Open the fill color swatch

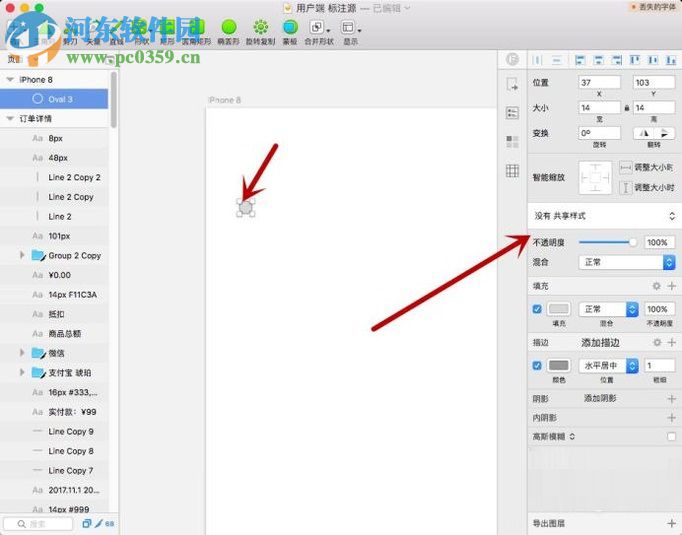[558, 309]
